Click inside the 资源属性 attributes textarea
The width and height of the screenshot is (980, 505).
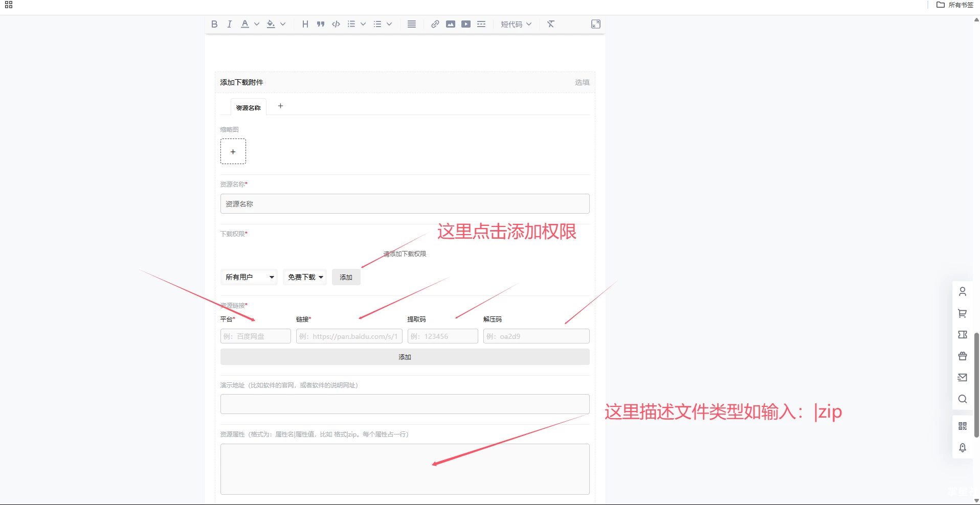(405, 469)
